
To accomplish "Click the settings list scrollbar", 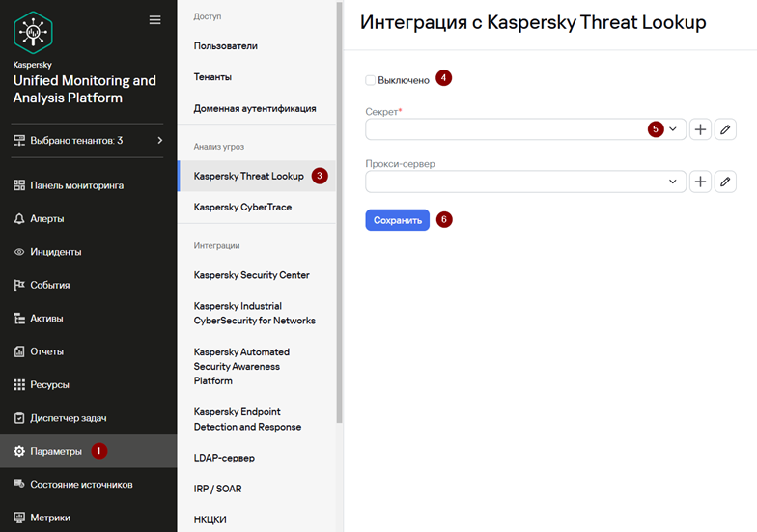I will (x=340, y=212).
